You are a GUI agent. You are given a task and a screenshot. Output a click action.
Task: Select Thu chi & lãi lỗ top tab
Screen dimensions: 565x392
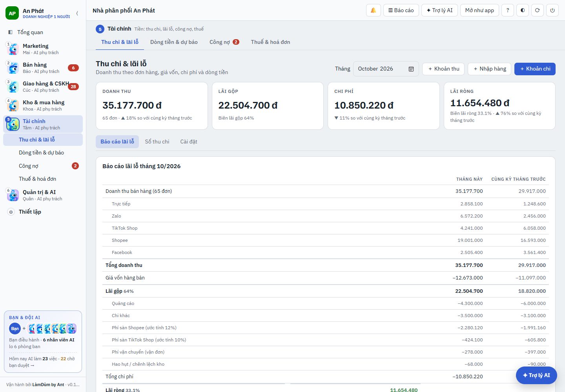click(120, 42)
